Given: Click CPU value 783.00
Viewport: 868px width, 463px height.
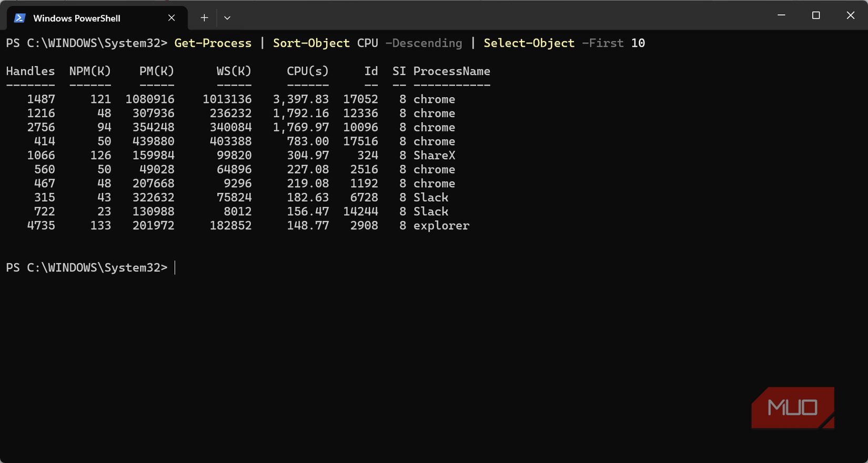Looking at the screenshot, I should (x=308, y=141).
